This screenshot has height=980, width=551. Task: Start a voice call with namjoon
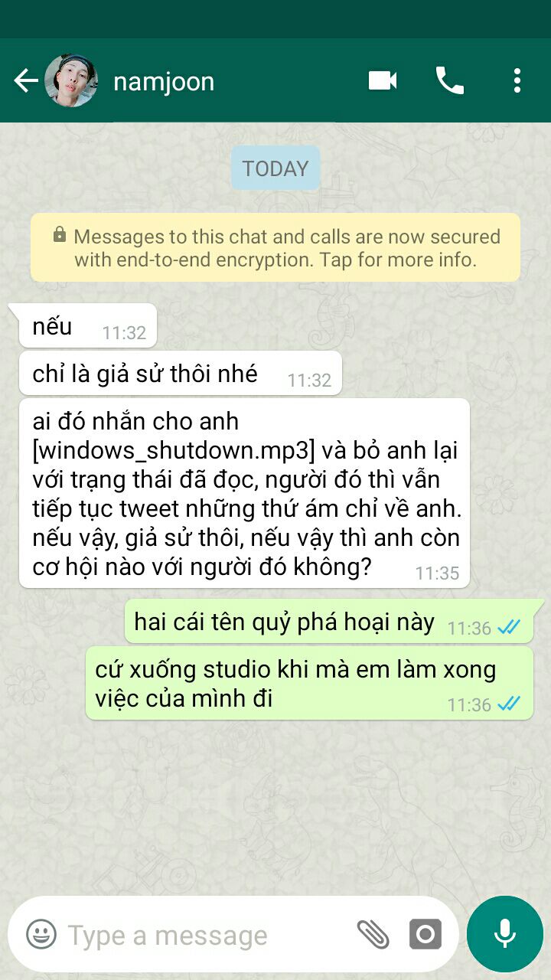pyautogui.click(x=450, y=80)
